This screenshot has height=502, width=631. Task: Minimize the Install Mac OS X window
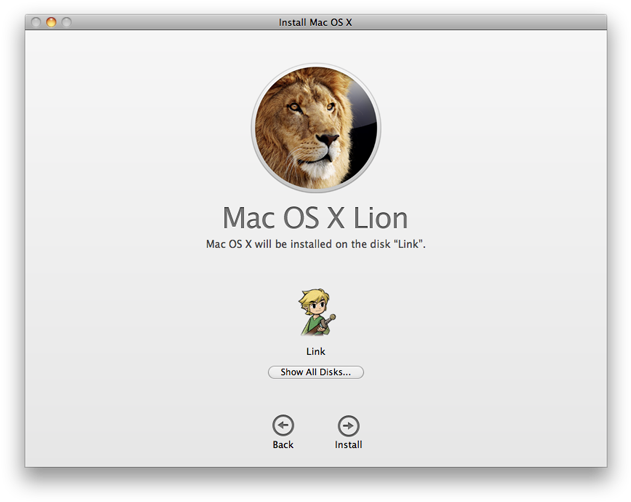pyautogui.click(x=51, y=22)
